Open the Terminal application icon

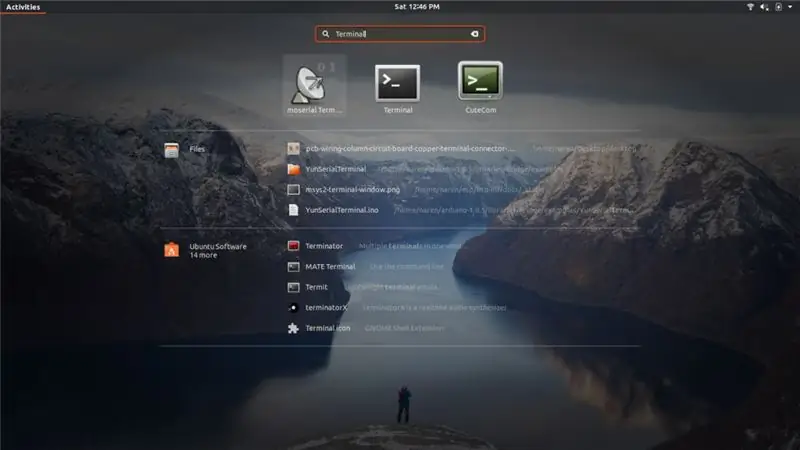pyautogui.click(x=397, y=83)
